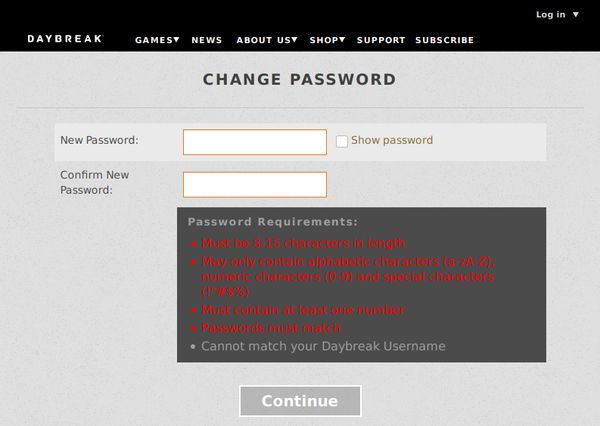Click the Change Password heading
The width and height of the screenshot is (600, 426).
click(300, 80)
